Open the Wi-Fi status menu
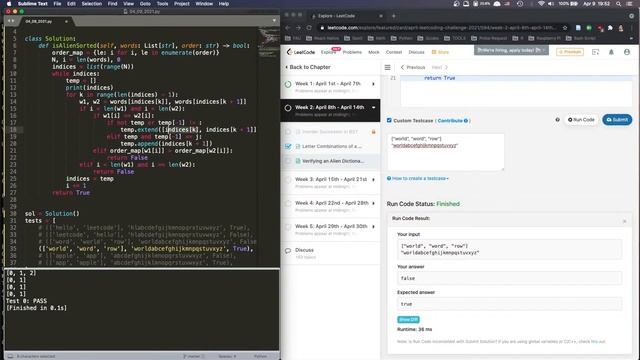 [x=541, y=4]
